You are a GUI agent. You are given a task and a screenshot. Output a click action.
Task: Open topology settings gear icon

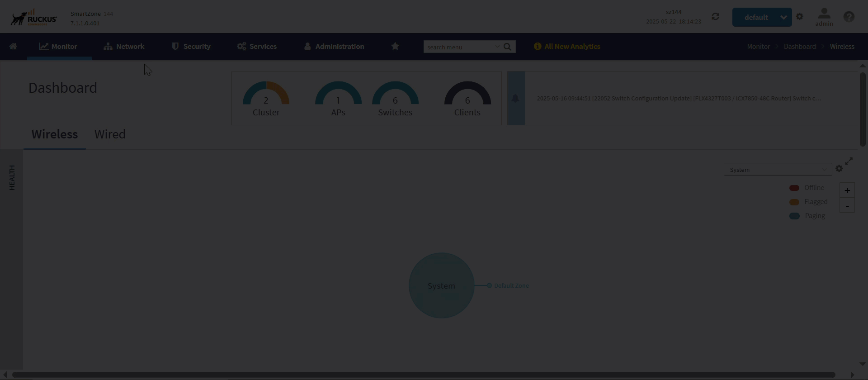[x=839, y=168]
